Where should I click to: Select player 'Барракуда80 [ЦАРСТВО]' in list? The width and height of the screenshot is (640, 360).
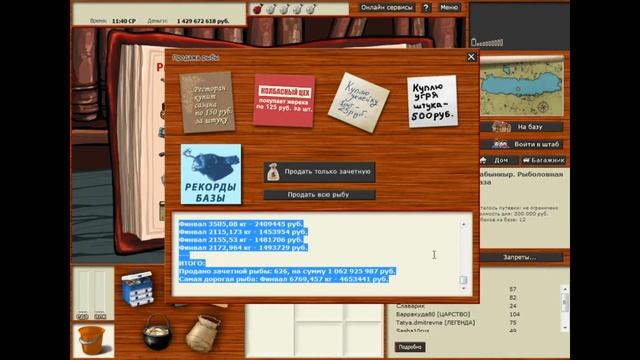[433, 314]
